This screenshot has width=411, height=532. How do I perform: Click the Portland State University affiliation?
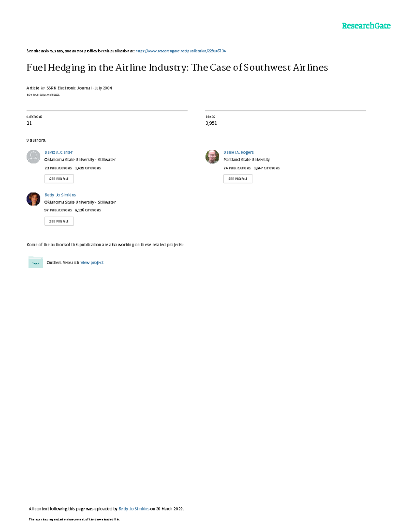[x=246, y=160]
